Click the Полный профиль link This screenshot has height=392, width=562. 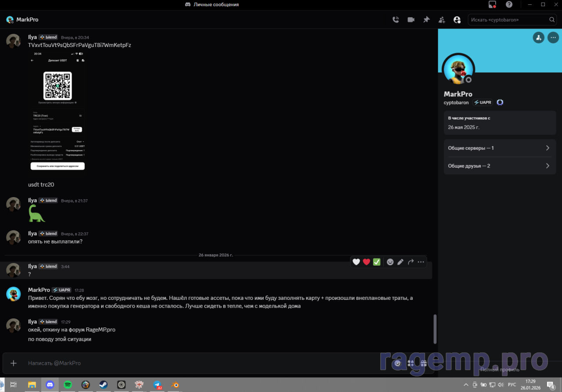[x=500, y=370]
